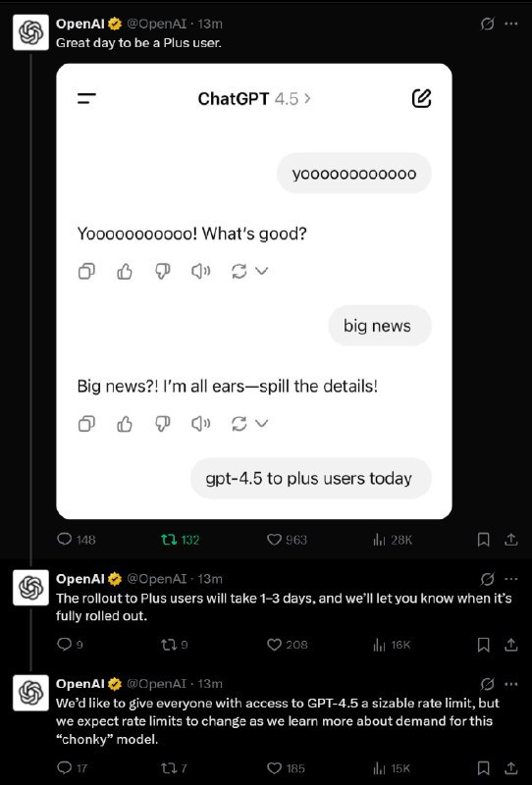Open regenerate options chevron under first response

261,271
